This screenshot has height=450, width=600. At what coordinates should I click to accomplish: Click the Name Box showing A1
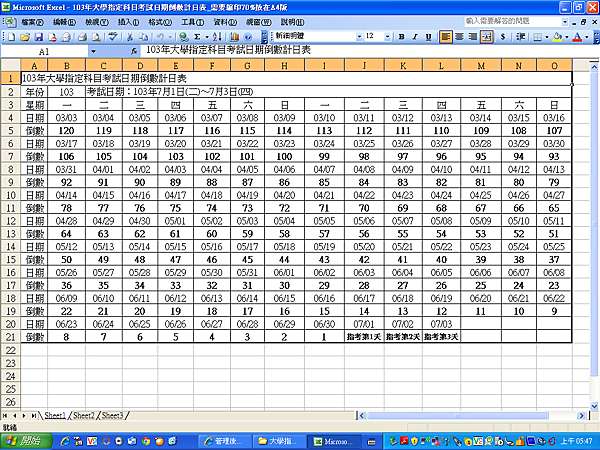[44, 51]
